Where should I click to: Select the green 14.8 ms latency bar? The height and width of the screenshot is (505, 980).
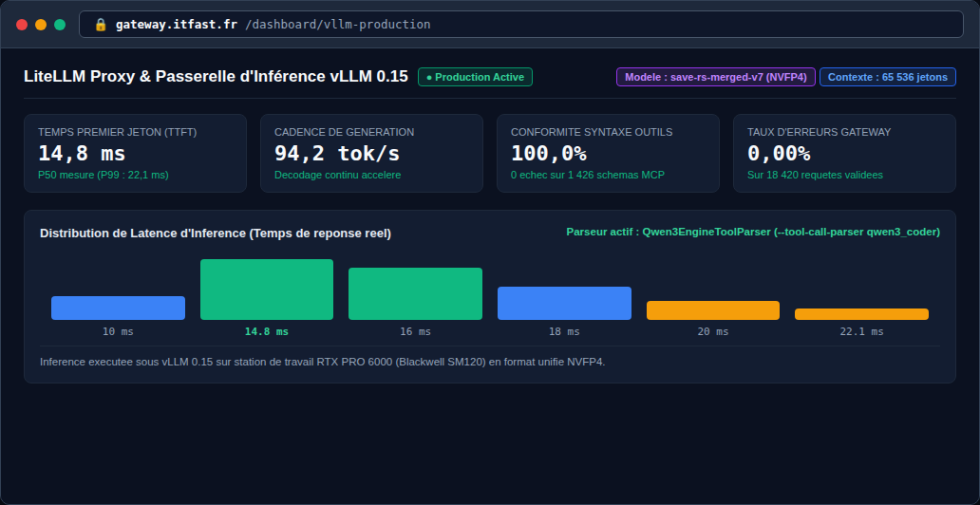267,290
